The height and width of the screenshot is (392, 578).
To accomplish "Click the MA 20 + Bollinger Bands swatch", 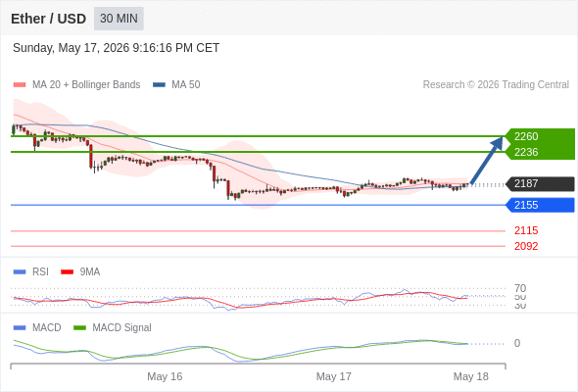I will tap(20, 85).
